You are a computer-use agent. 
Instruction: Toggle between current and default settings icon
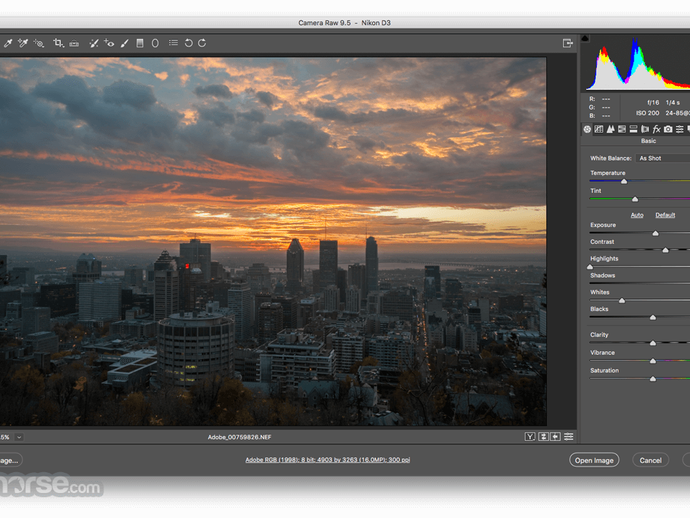569,437
